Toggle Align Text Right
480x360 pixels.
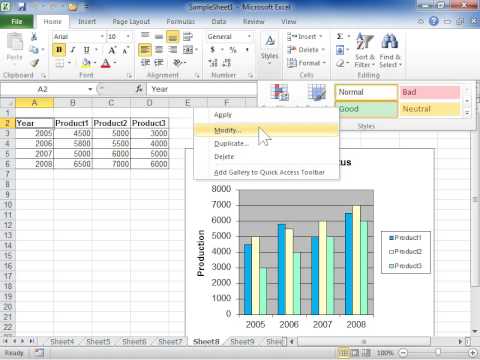[173, 50]
